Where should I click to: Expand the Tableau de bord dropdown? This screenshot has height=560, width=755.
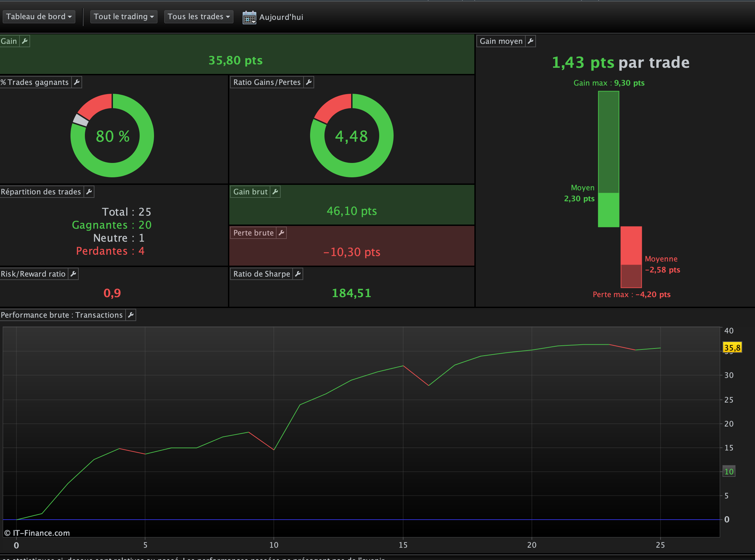coord(39,16)
